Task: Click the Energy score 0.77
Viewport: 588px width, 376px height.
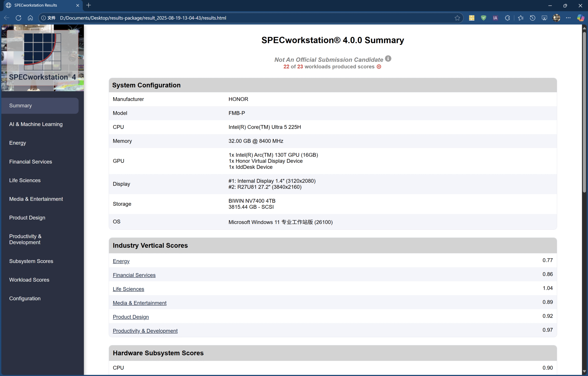Action: (548, 260)
